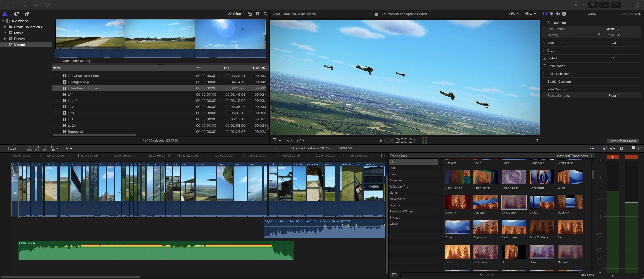Open Installed Transitions dropdown
The width and height of the screenshot is (644, 279).
click(574, 156)
